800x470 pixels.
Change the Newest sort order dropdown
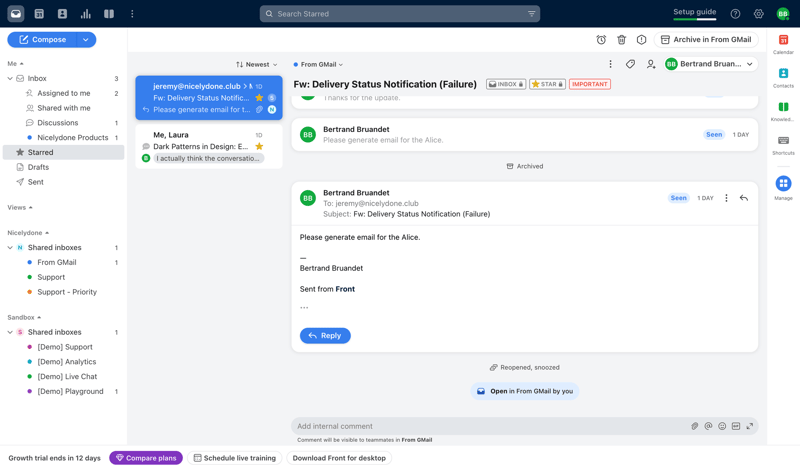[257, 64]
